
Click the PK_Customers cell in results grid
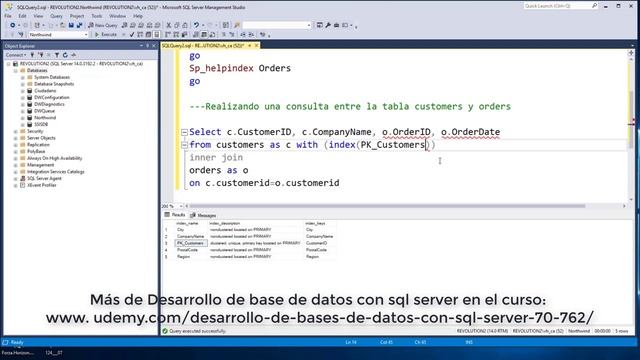[191, 243]
